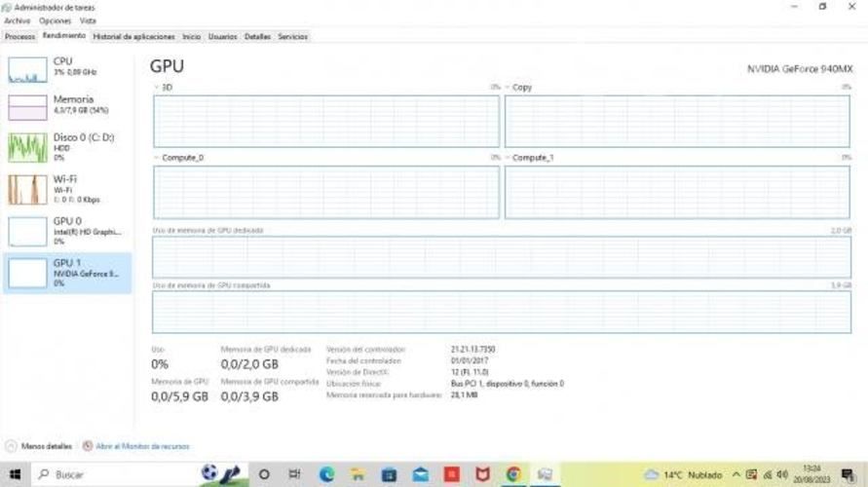
Task: Click the 0,0/3,9 GB shared memory value
Action: point(249,396)
